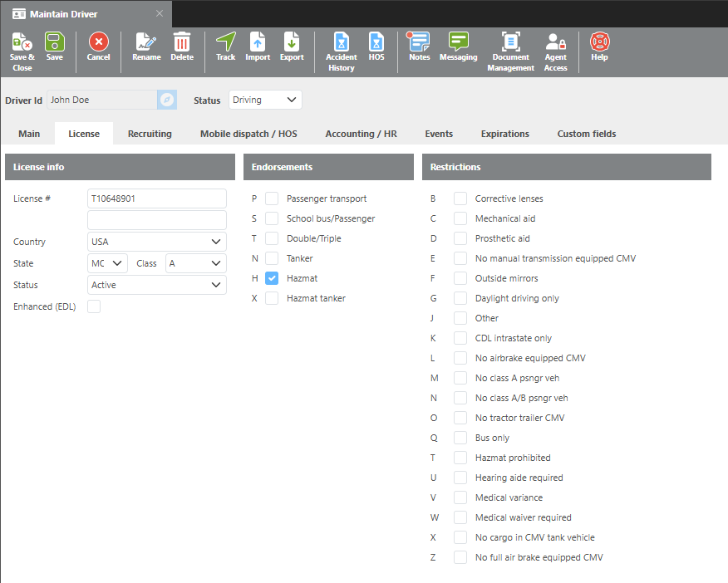The width and height of the screenshot is (728, 583).
Task: Switch to the Recruiting tab
Action: 150,134
